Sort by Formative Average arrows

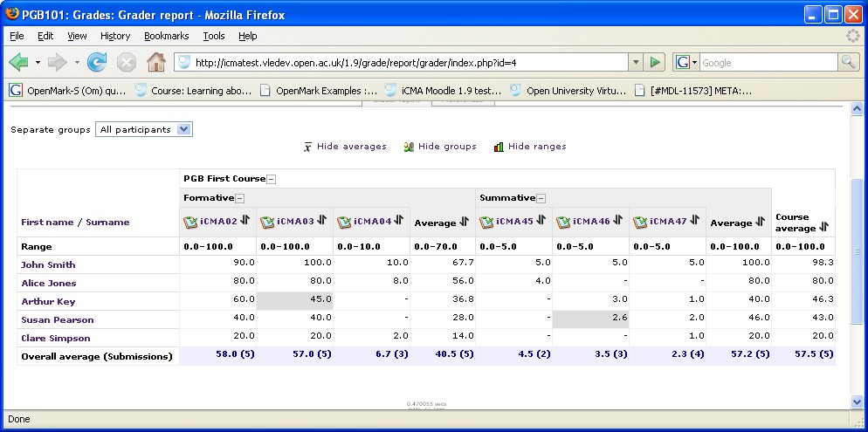pos(464,223)
